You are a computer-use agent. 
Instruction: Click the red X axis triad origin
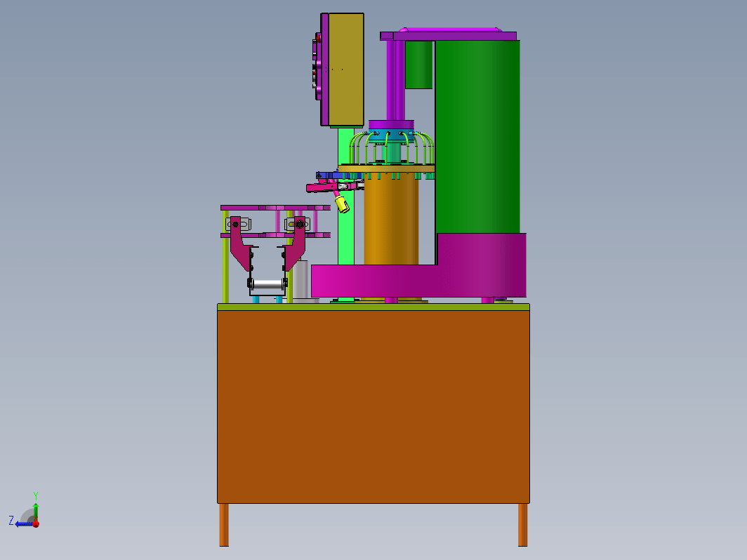(x=36, y=524)
